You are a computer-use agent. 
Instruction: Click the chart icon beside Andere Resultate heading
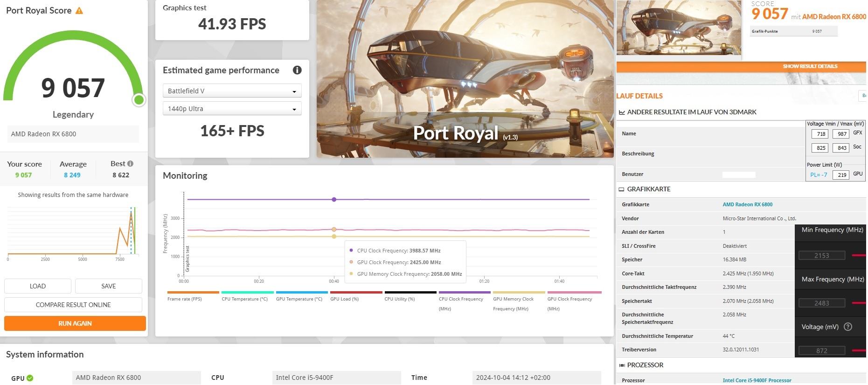click(622, 112)
